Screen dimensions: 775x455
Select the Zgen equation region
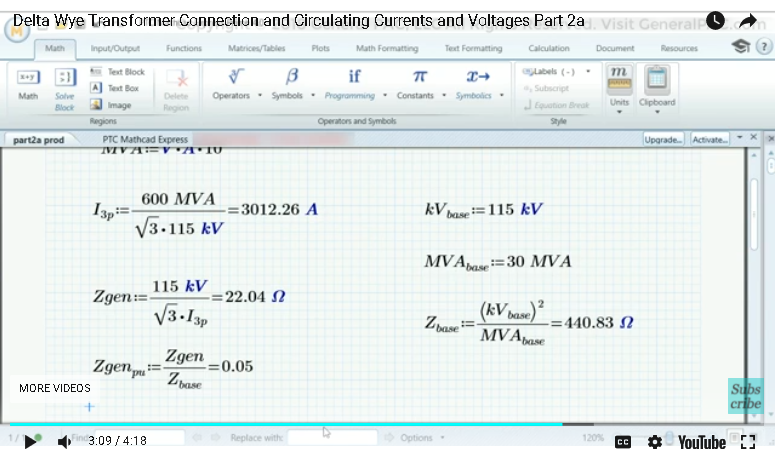tap(189, 302)
